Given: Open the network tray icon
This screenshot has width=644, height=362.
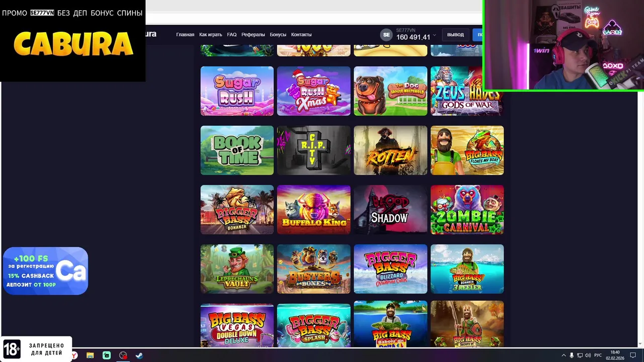Looking at the screenshot, I should 580,355.
